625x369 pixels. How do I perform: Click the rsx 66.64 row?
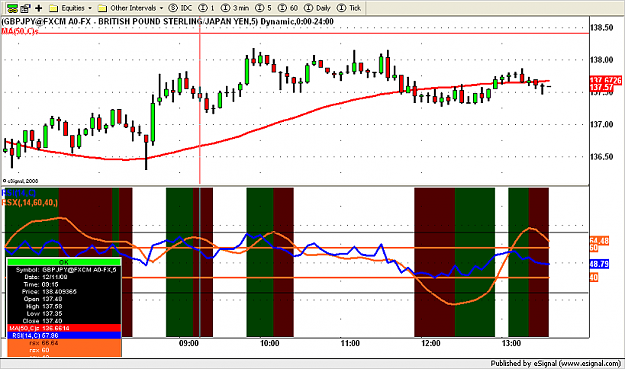pyautogui.click(x=64, y=343)
